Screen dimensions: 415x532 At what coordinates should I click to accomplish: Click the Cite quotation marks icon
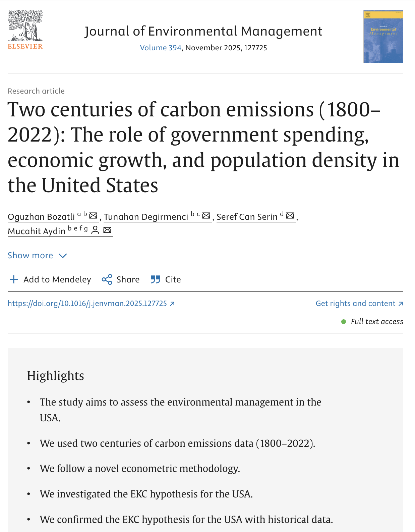coord(155,279)
